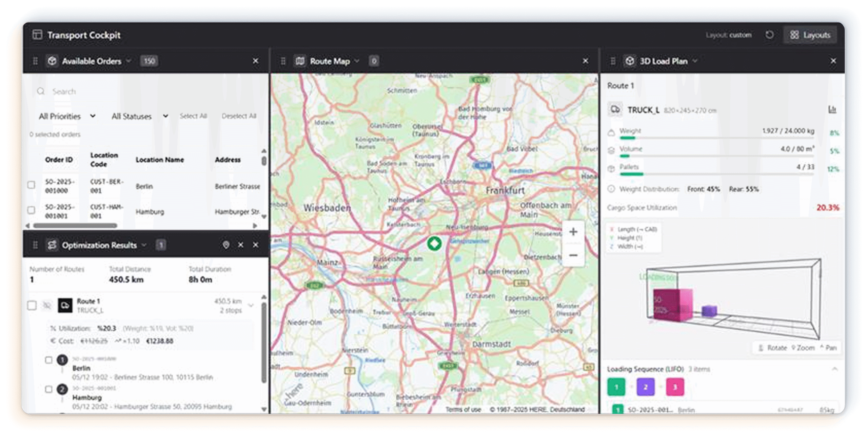Click the chart icon beside TRUCK_L
868x437 pixels.
tap(832, 109)
